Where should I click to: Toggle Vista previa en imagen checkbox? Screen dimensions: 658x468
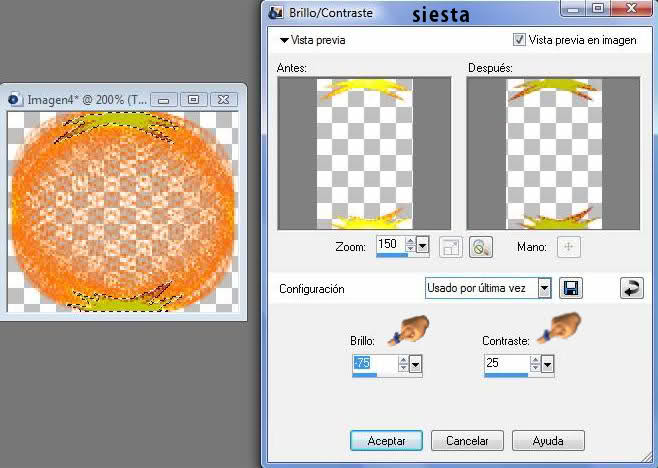point(519,40)
